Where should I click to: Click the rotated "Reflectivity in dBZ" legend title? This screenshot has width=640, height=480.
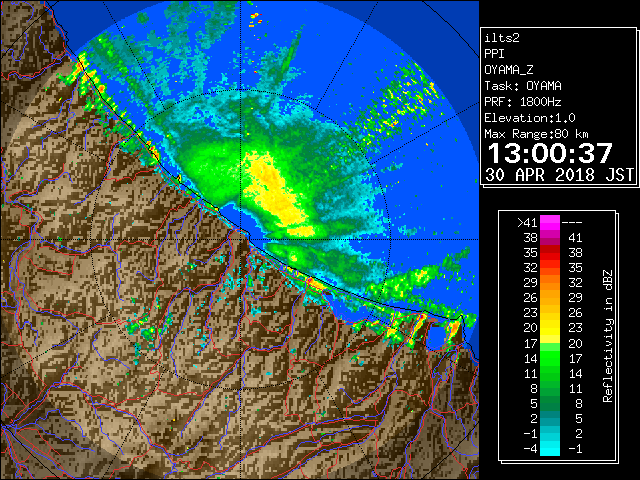click(x=608, y=336)
